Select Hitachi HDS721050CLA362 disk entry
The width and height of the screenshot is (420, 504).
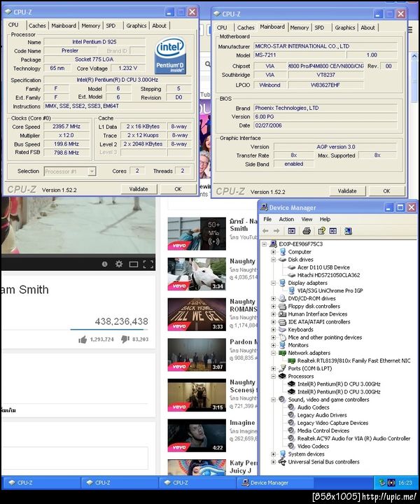(328, 275)
